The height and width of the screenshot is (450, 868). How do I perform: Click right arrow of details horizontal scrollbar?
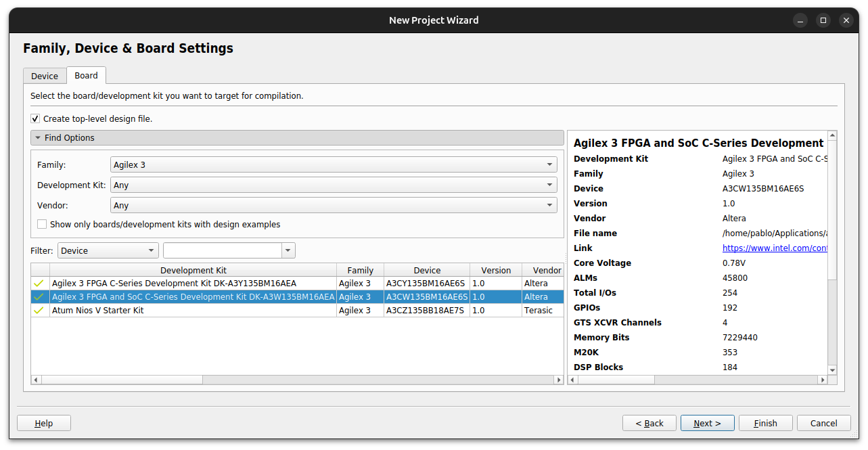click(x=823, y=380)
